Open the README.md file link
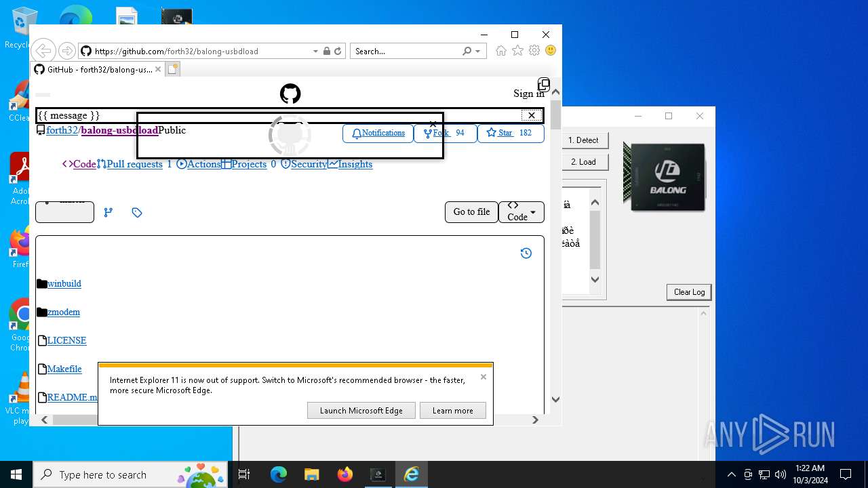This screenshot has height=488, width=868. pyautogui.click(x=72, y=397)
